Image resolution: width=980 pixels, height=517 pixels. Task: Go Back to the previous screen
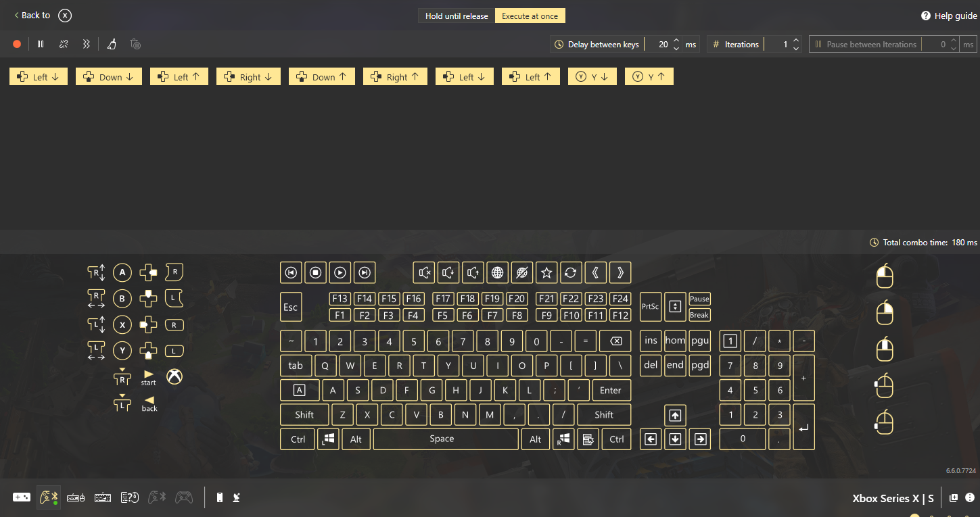pyautogui.click(x=32, y=15)
